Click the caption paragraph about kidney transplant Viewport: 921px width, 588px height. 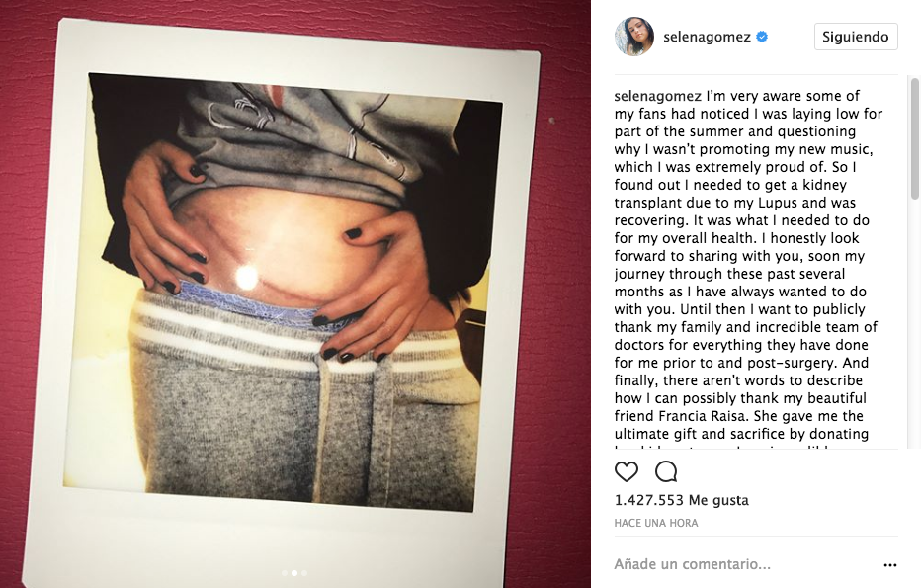(748, 264)
